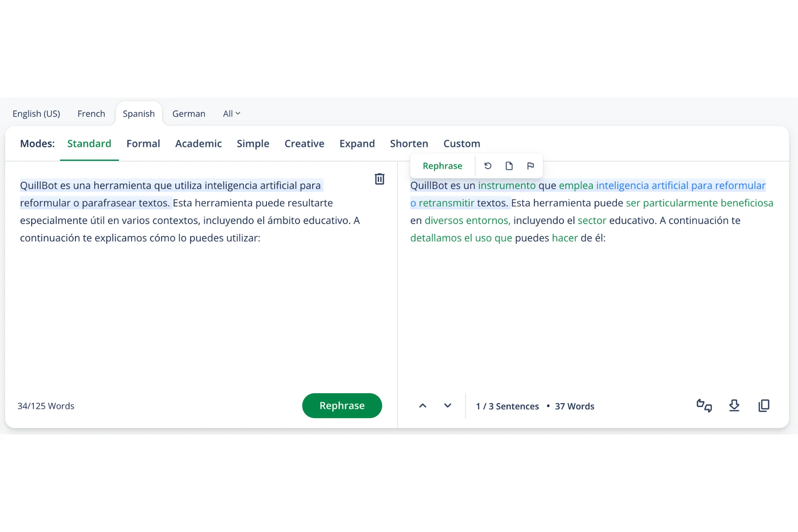Viewport: 798px width, 532px height.
Task: Select Creative mode
Action: 304,143
